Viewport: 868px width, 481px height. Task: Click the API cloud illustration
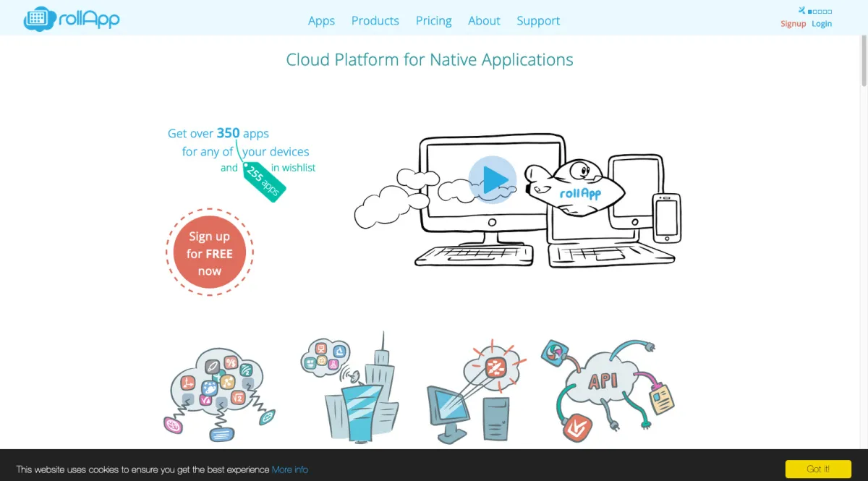pyautogui.click(x=608, y=390)
